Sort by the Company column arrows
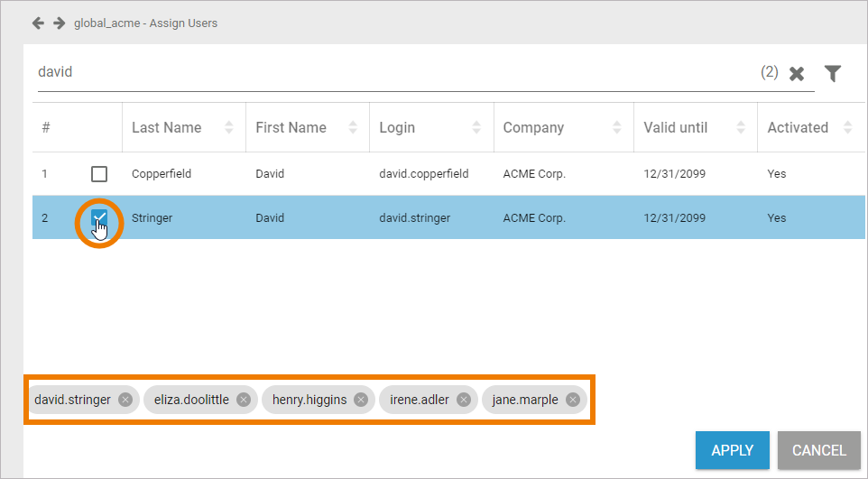Viewport: 868px width, 479px height. point(617,128)
